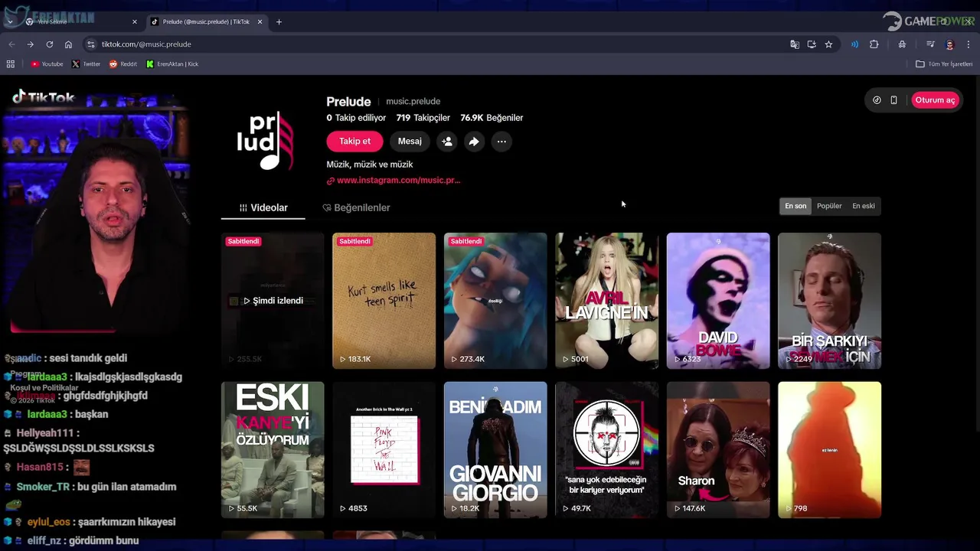This screenshot has height=551, width=980.
Task: Switch to the Yeni Sekme tab
Action: [81, 22]
